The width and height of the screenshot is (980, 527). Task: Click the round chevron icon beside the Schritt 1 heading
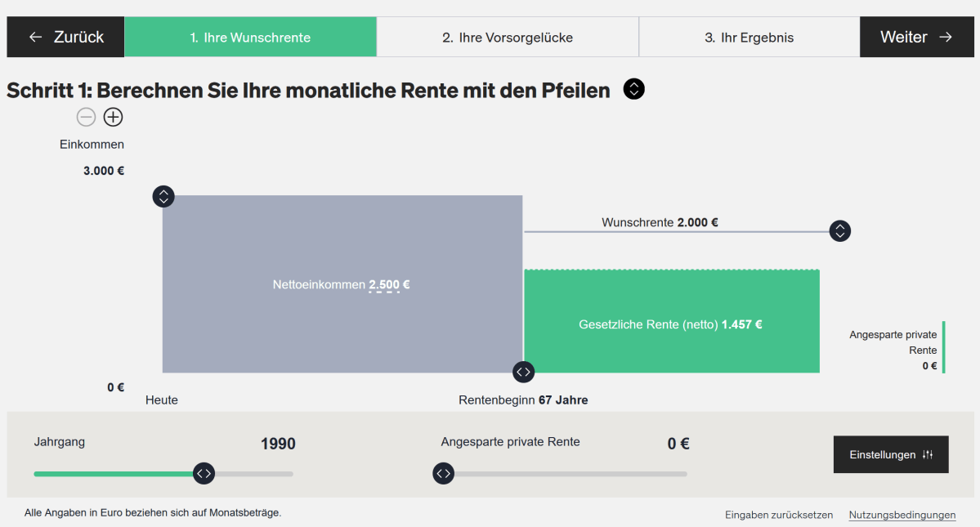(633, 89)
